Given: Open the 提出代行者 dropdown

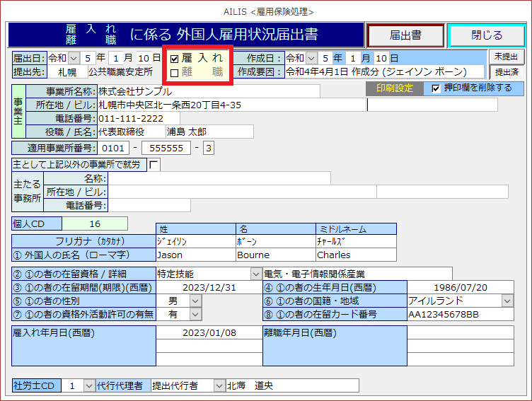Looking at the screenshot, I should tap(219, 385).
